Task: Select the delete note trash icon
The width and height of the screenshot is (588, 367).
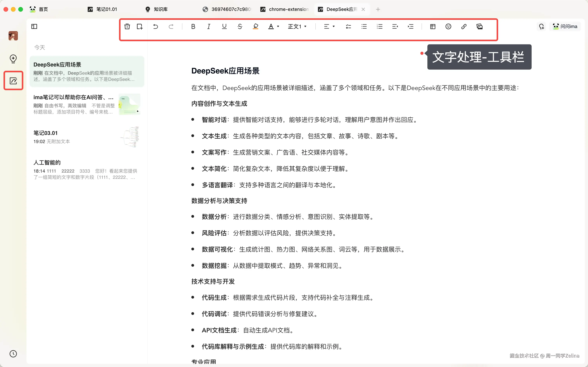Action: point(127,26)
